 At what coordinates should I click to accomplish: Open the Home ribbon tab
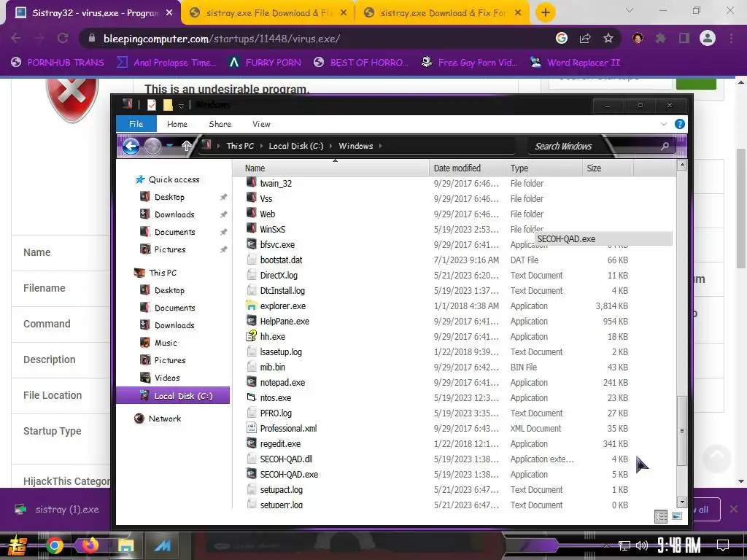(177, 124)
